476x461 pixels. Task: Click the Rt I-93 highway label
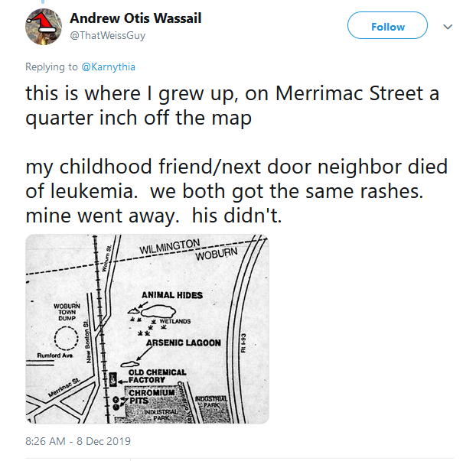point(245,343)
